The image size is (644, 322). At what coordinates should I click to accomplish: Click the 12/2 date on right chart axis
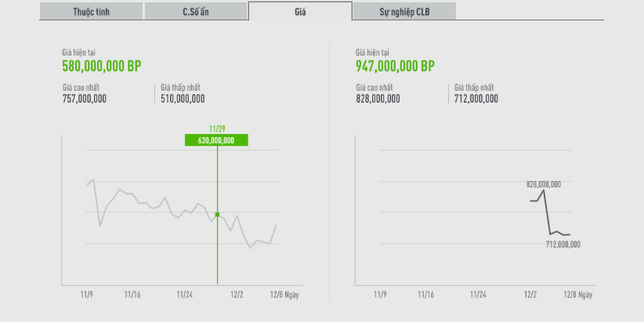tap(530, 295)
